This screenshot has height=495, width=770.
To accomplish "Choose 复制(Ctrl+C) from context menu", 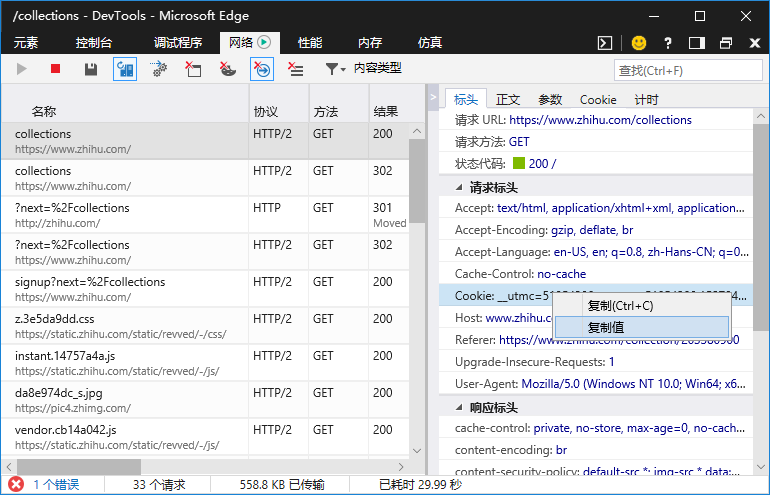I will (642, 305).
